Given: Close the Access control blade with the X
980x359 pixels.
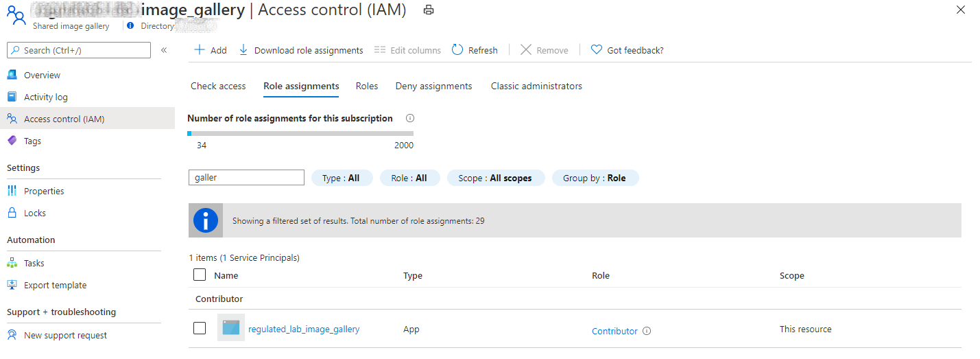Looking at the screenshot, I should [x=961, y=10].
